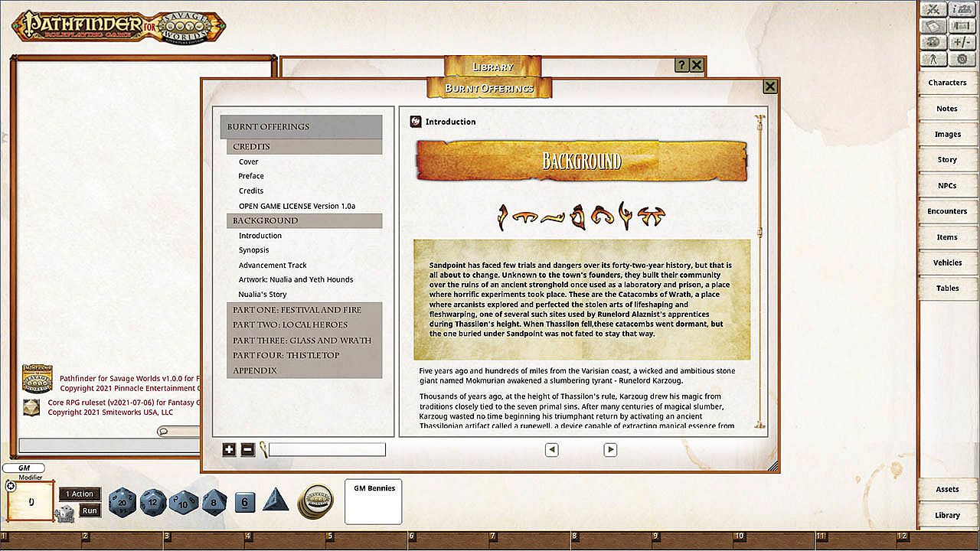Click the GM Bennies box
This screenshot has height=551, width=980.
tap(373, 502)
